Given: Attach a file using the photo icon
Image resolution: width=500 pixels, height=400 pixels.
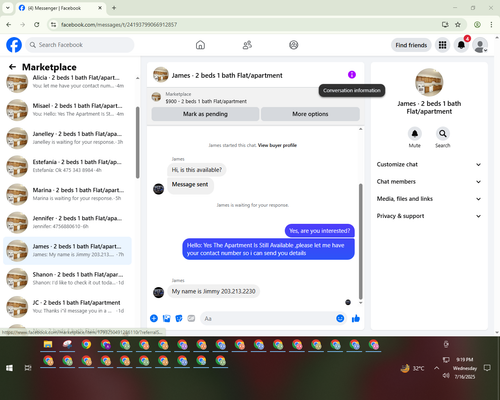Looking at the screenshot, I should (x=166, y=318).
